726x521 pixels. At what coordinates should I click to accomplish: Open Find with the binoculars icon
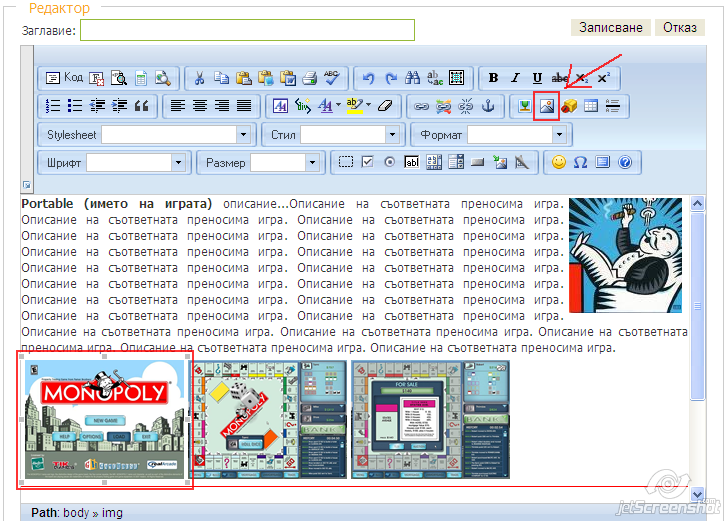(412, 78)
